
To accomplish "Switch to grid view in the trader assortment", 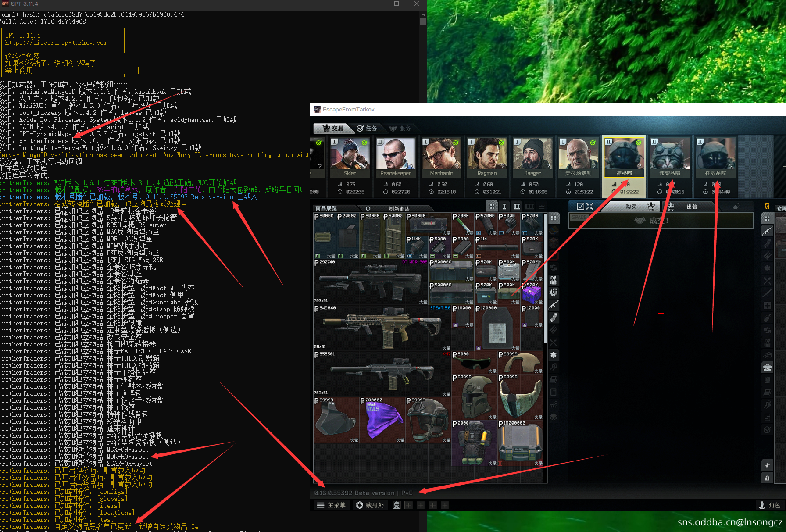I will click(x=492, y=207).
